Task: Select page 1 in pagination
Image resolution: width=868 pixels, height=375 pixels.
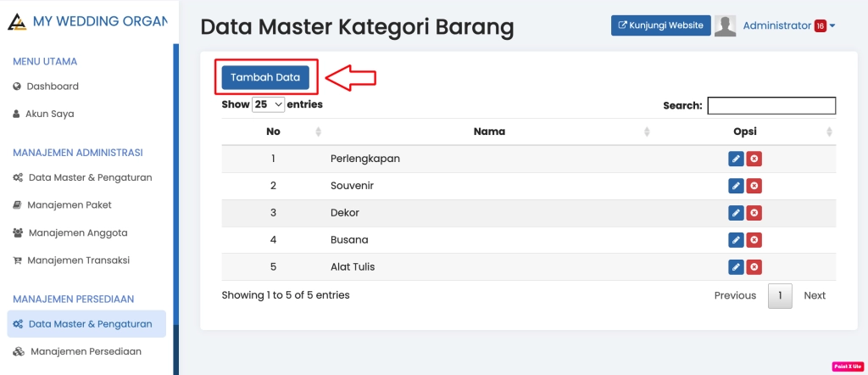Action: 780,295
